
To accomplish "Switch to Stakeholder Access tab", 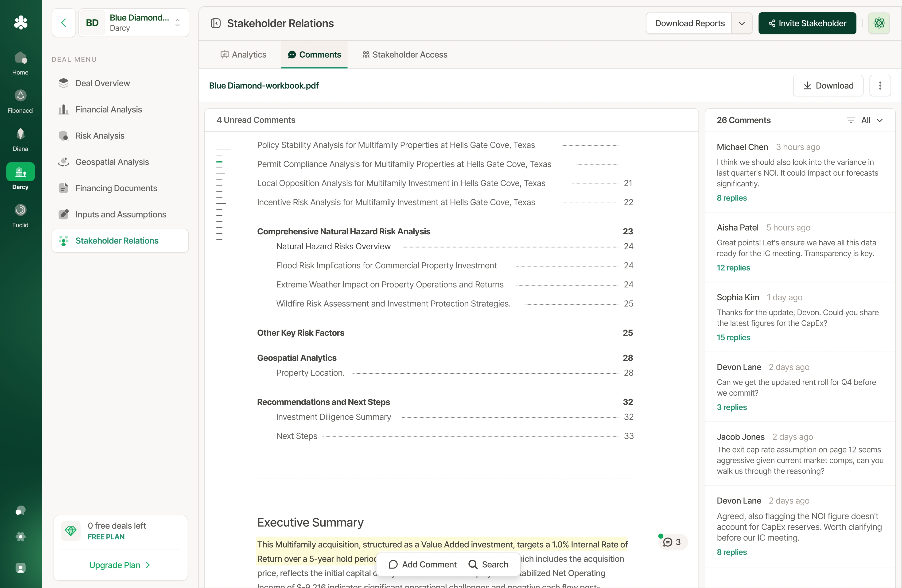I will (x=405, y=54).
